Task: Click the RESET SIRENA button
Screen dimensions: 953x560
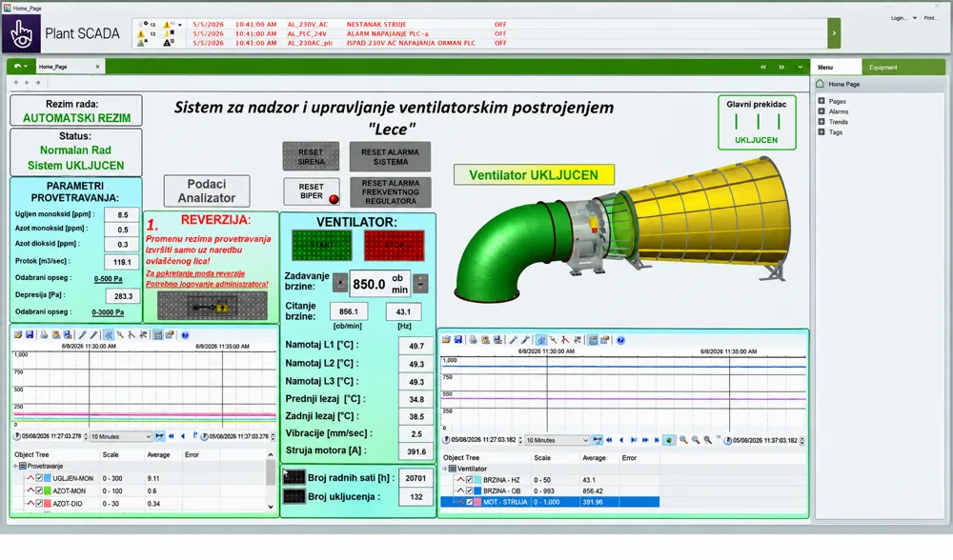Action: pyautogui.click(x=311, y=157)
